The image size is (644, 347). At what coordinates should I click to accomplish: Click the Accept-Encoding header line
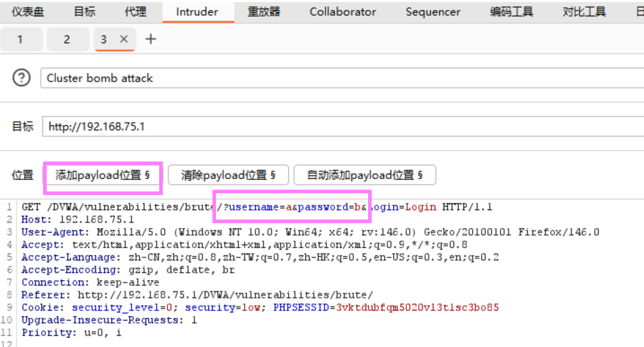(127, 270)
